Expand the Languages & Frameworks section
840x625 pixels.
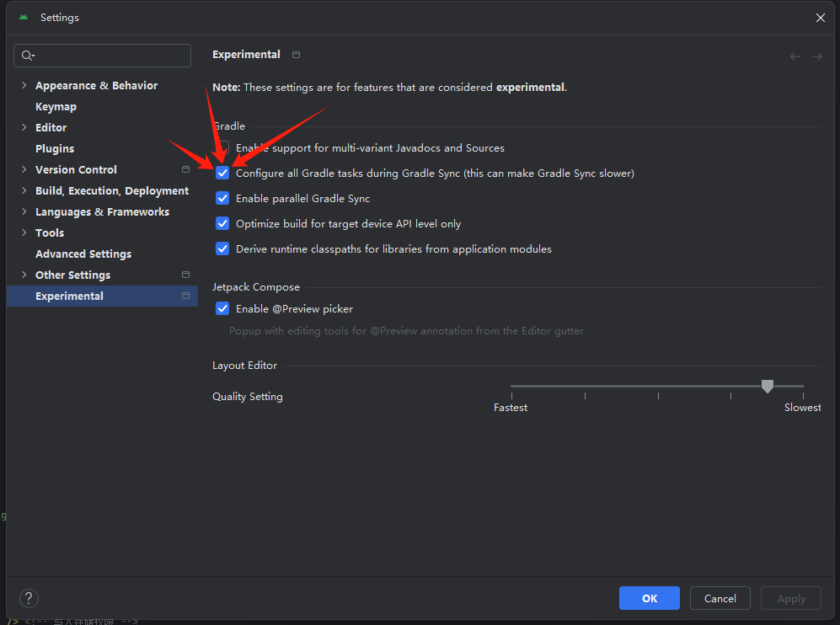pos(23,211)
